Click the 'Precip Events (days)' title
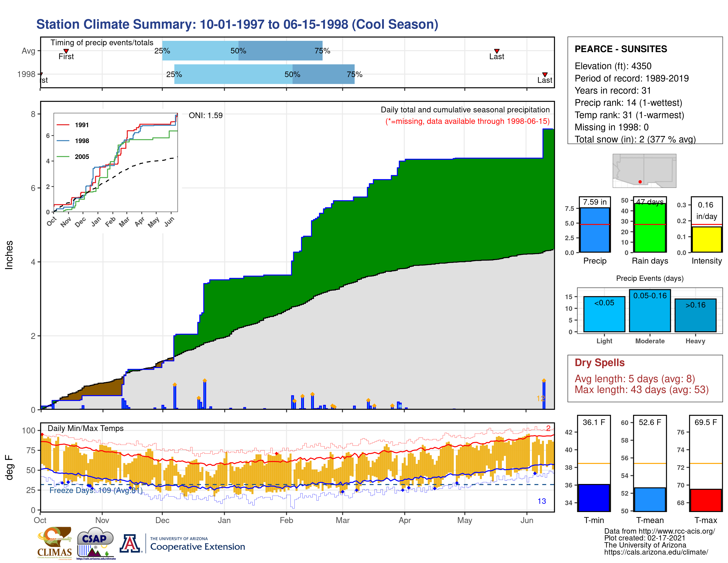The image size is (728, 563). 650,278
